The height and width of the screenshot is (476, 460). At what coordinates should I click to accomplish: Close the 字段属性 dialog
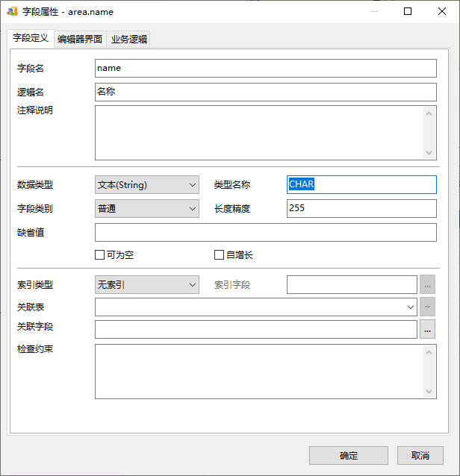442,11
